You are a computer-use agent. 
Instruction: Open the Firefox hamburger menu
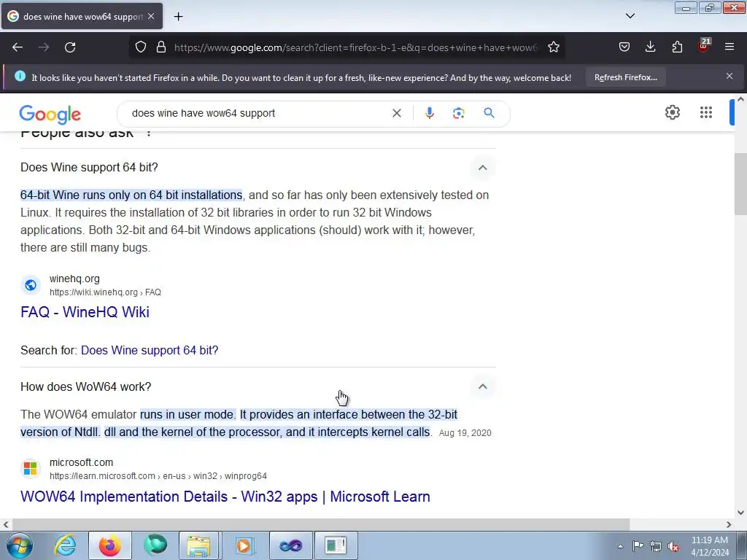point(729,47)
